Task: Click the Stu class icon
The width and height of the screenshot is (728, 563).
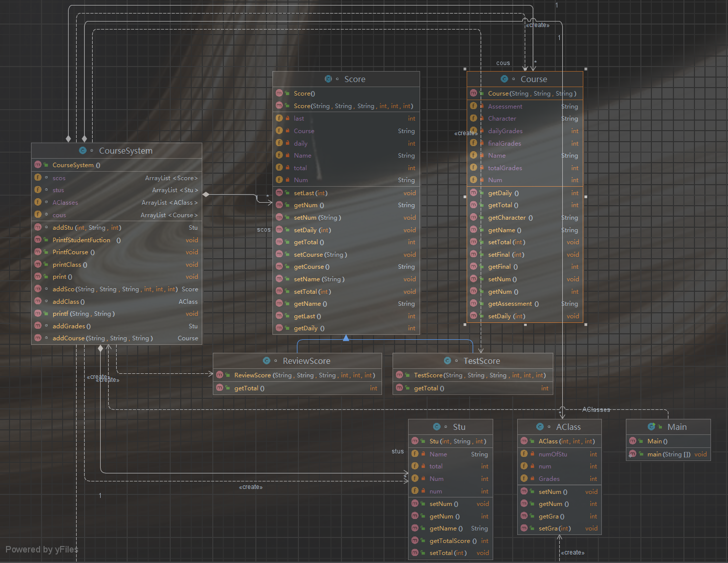Action: (x=437, y=427)
